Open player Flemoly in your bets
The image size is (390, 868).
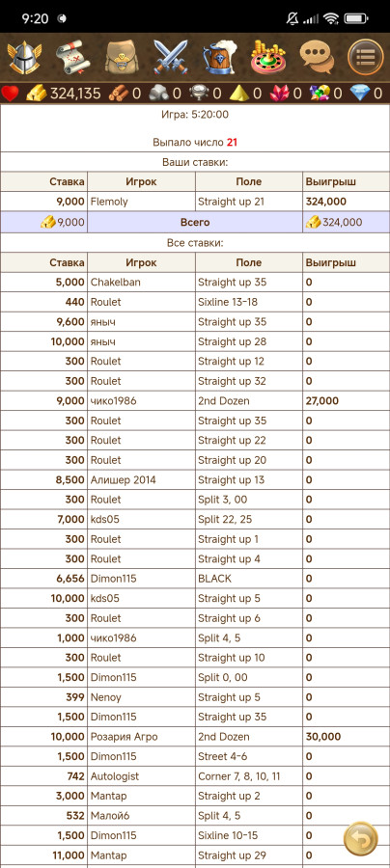(109, 202)
